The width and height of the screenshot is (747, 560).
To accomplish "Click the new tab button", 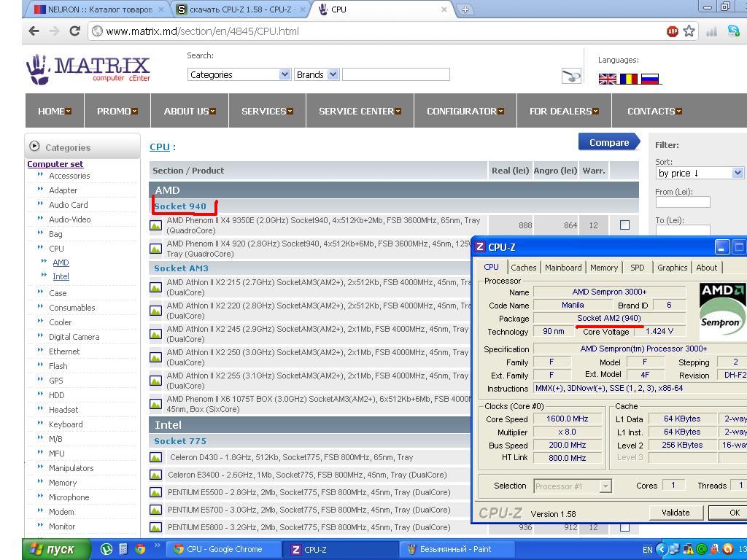I will (465, 9).
